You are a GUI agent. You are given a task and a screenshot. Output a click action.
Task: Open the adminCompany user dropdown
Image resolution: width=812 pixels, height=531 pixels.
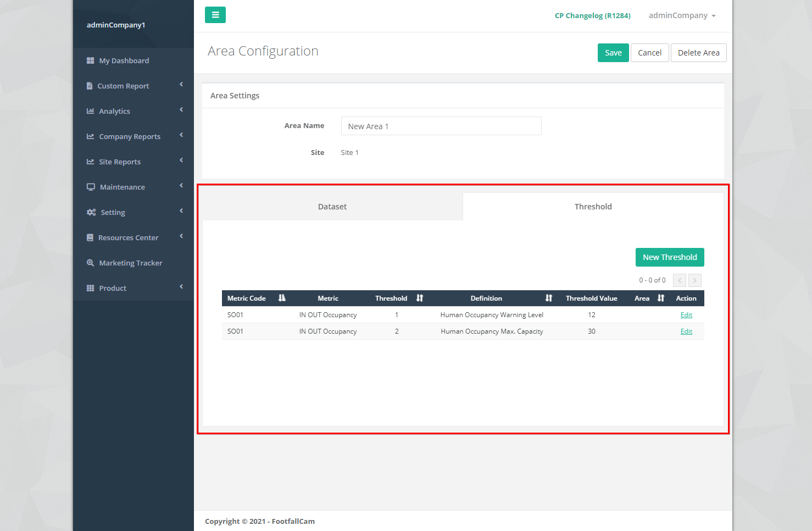pos(682,15)
